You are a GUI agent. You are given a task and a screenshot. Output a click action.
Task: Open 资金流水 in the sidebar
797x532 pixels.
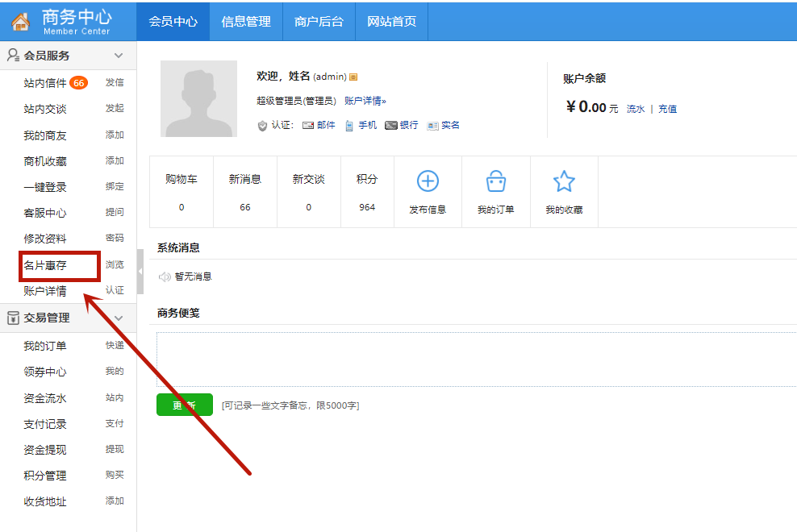click(45, 398)
